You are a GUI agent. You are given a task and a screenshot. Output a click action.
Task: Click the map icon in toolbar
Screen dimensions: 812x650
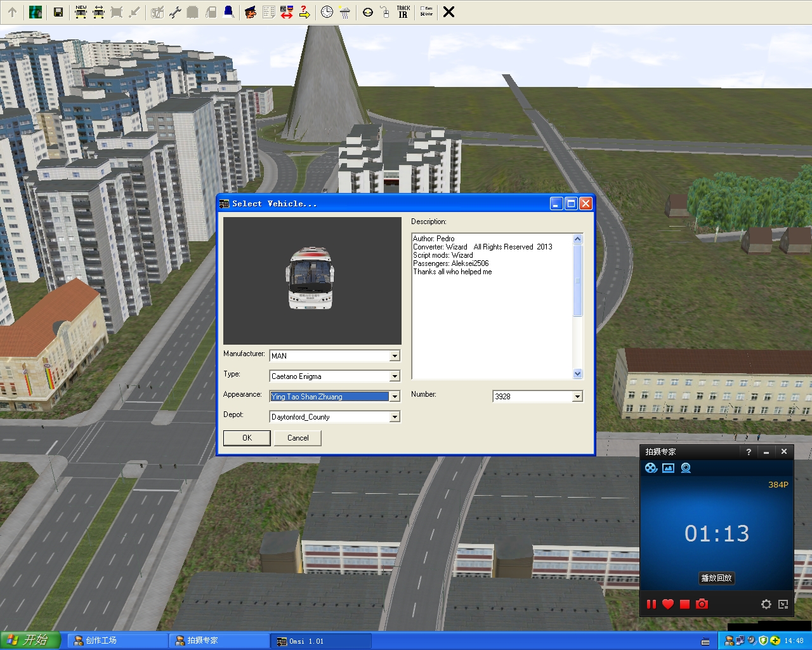coord(36,12)
